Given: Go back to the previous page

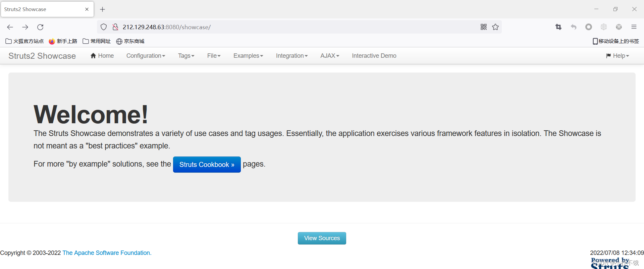Looking at the screenshot, I should (x=10, y=27).
